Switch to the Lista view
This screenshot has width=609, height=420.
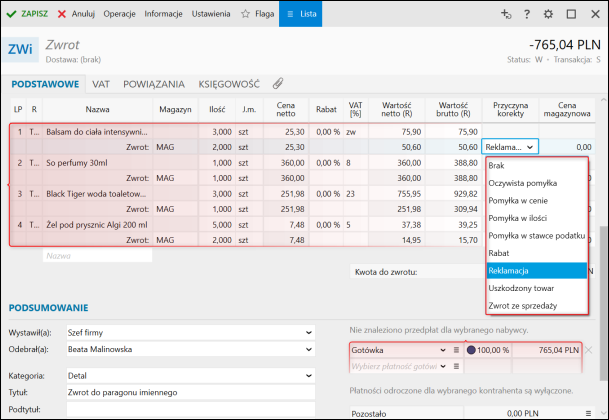point(299,14)
